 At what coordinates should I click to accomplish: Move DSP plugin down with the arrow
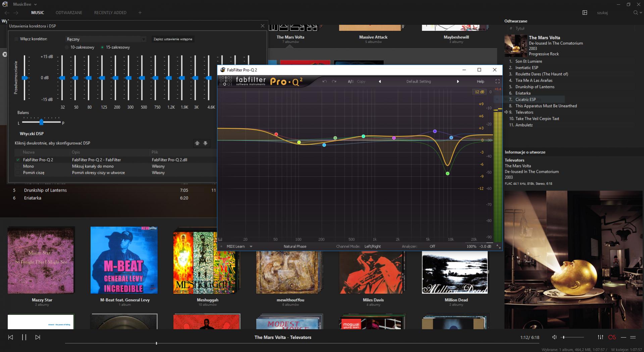205,143
